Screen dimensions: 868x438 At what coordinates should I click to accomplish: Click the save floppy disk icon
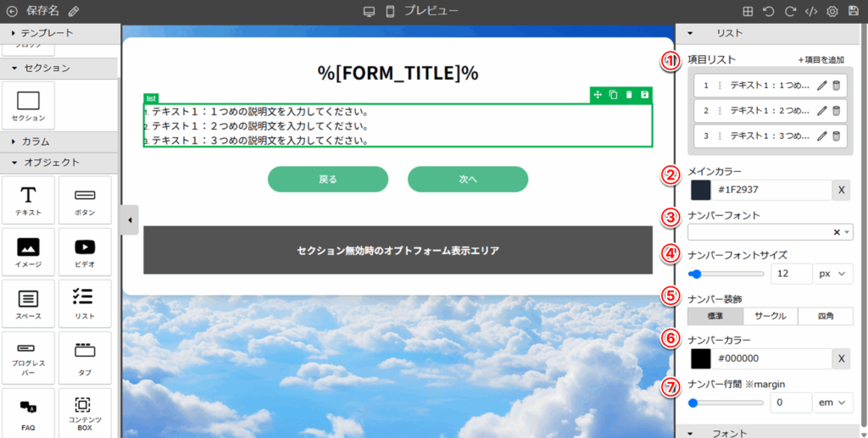point(854,12)
